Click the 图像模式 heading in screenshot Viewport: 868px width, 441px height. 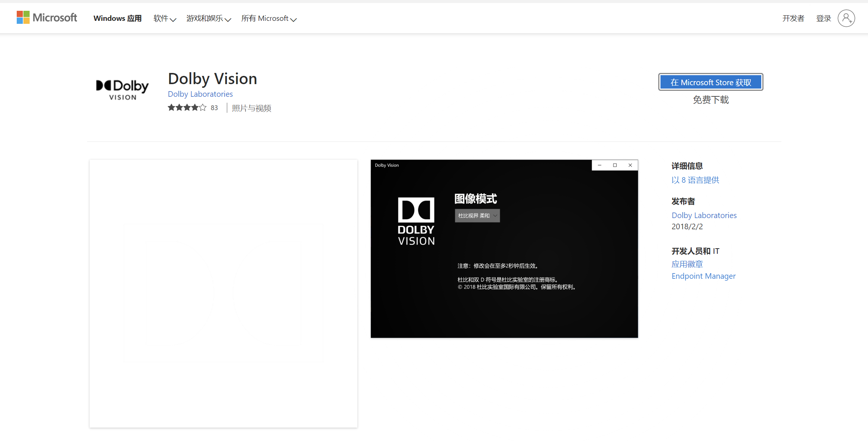point(475,199)
